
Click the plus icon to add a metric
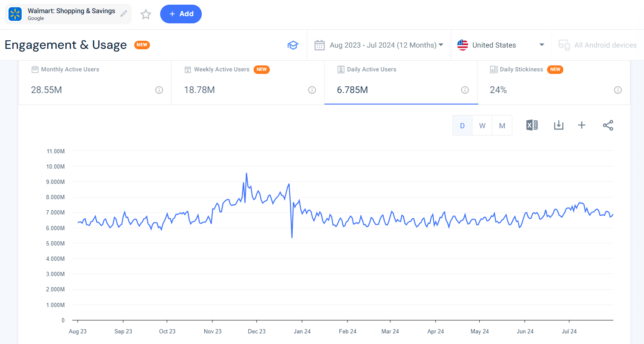pyautogui.click(x=582, y=125)
